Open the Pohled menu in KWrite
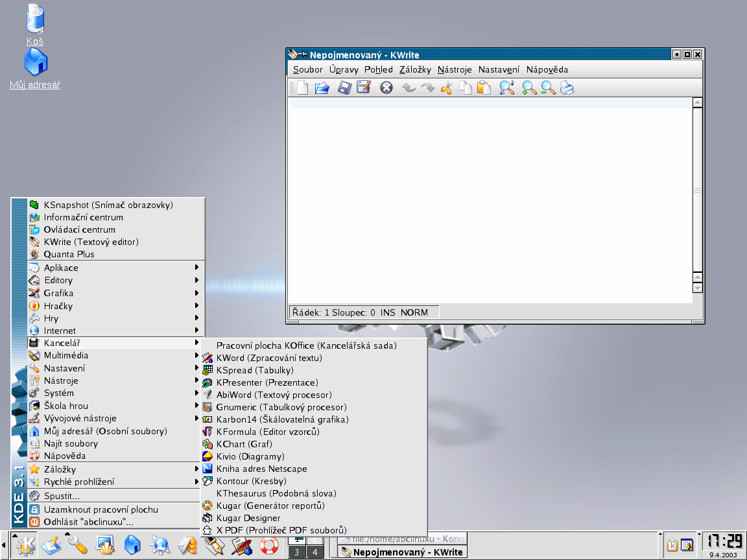 [x=378, y=69]
